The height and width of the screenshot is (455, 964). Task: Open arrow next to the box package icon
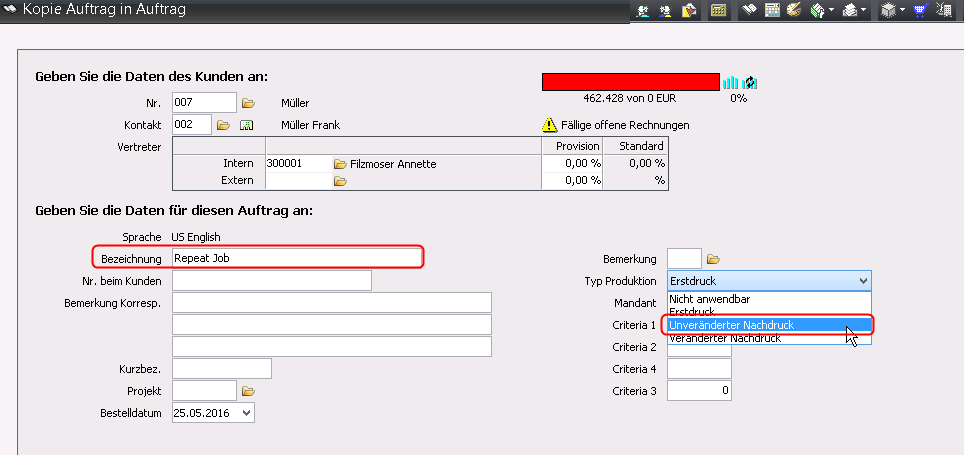coord(902,10)
